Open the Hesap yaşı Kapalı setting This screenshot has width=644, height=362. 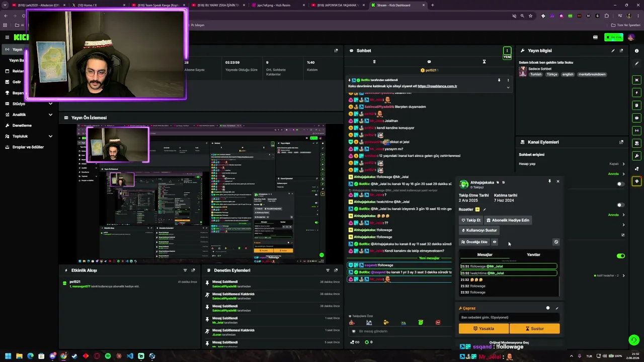click(572, 164)
